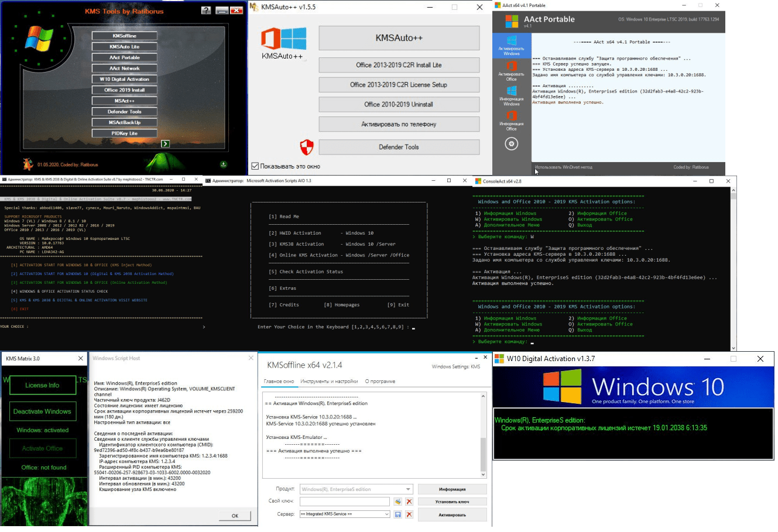Viewport: 778px width, 532px height.
Task: Save server with the KMSoffline floppy icon
Action: (397, 514)
